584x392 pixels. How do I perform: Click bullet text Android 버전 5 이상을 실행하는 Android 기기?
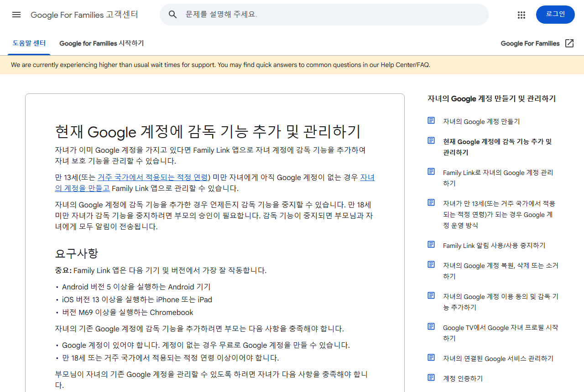136,287
